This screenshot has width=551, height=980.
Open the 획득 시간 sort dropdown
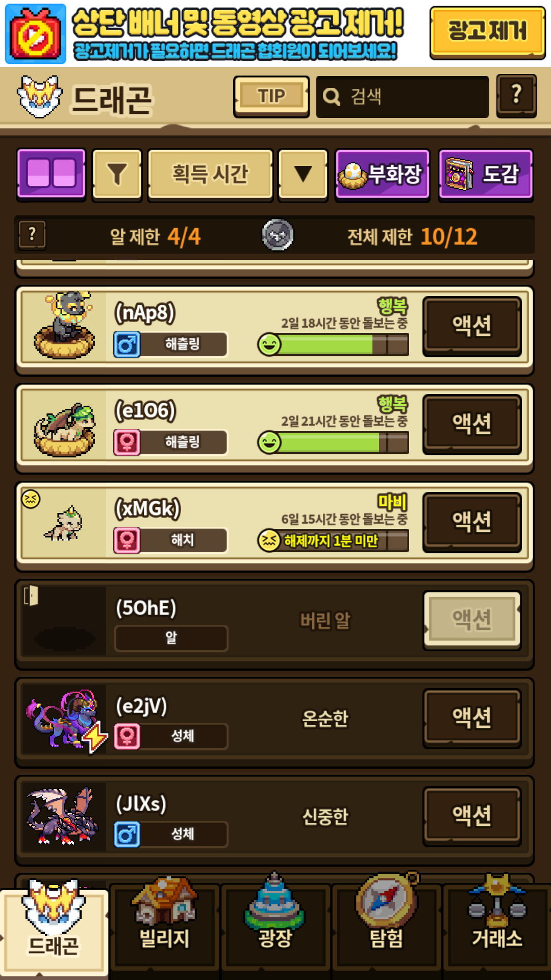pyautogui.click(x=210, y=174)
